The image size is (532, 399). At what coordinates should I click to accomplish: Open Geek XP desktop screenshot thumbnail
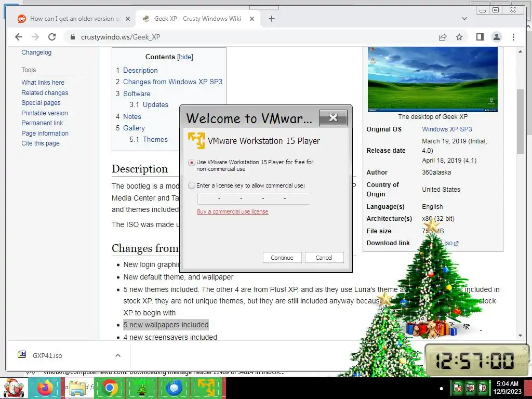pos(433,79)
